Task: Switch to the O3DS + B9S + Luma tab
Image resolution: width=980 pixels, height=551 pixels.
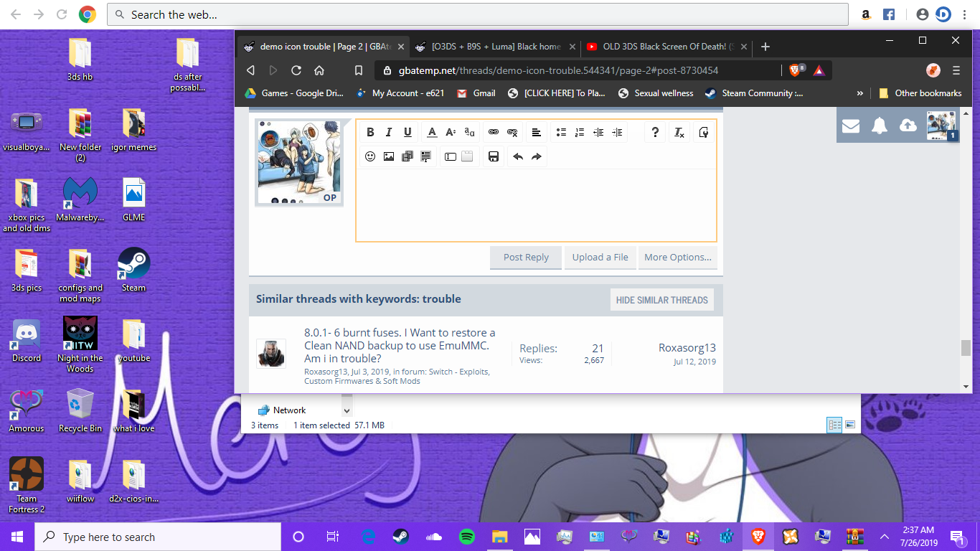Action: pyautogui.click(x=496, y=47)
